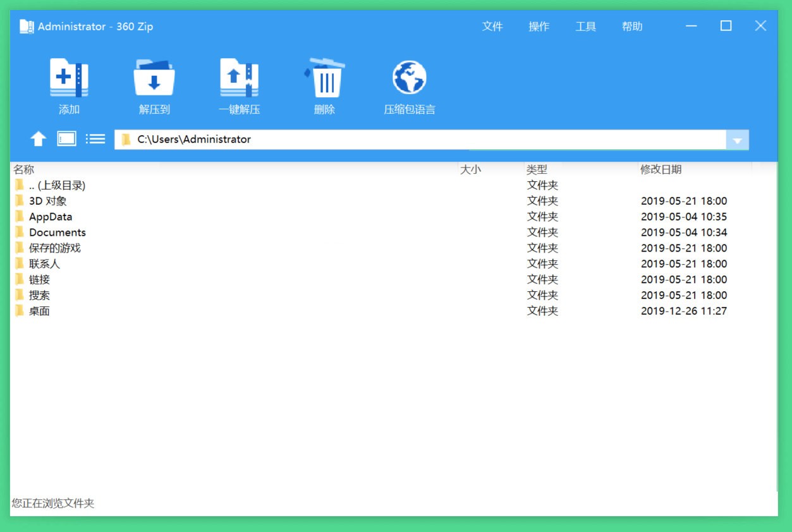
Task: Click the 解压到 (Extract to) icon
Action: click(x=154, y=77)
